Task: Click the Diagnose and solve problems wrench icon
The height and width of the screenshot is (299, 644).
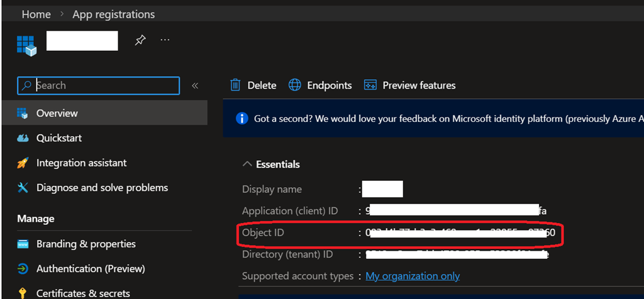Action: tap(23, 187)
